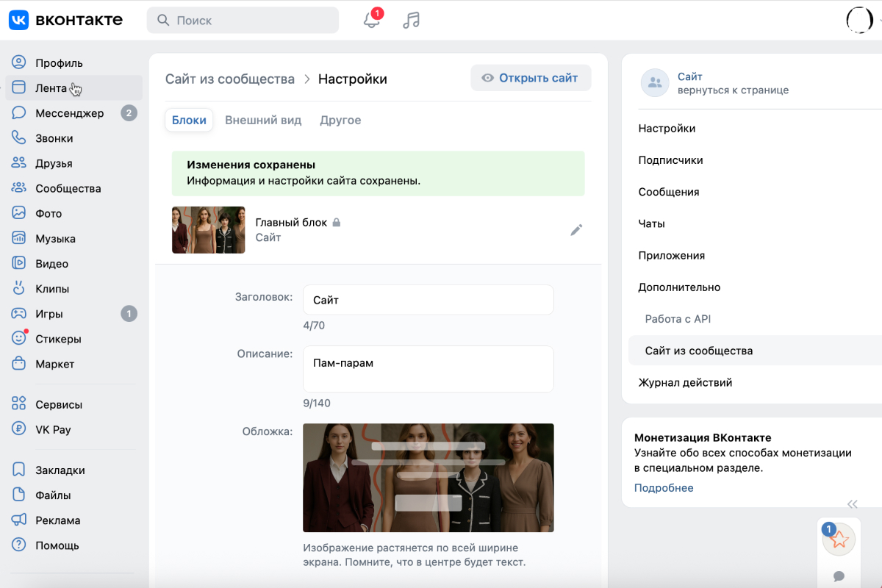882x588 pixels.
Task: Open the profile avatar menu
Action: point(860,20)
